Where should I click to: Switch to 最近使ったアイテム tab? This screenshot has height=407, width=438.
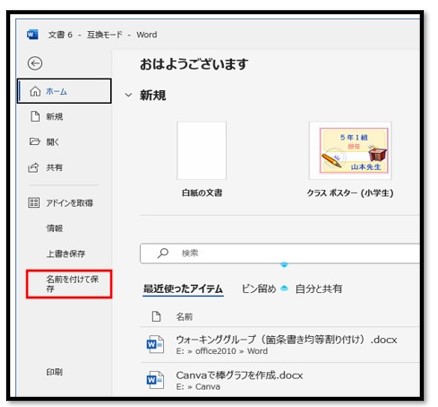coord(183,289)
